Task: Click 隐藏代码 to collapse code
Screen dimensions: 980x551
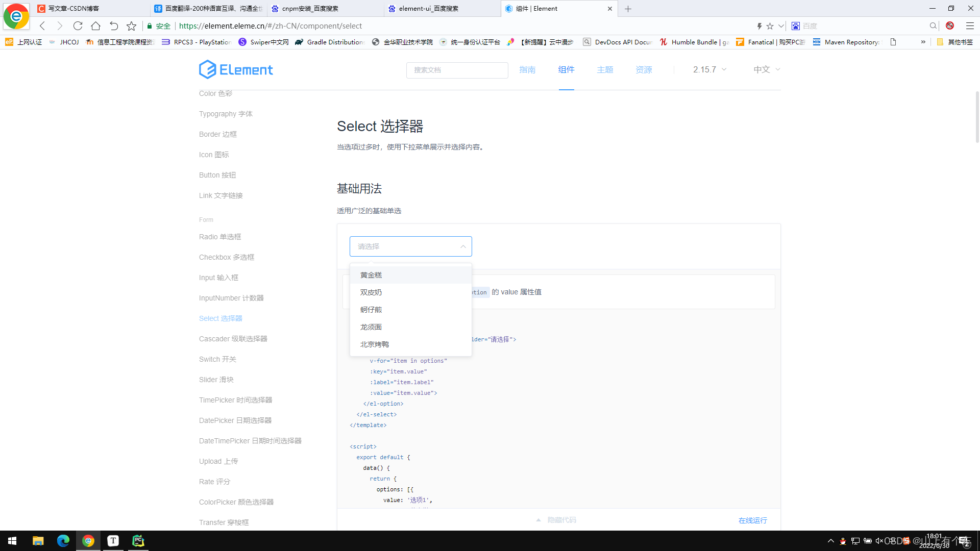Action: click(556, 520)
